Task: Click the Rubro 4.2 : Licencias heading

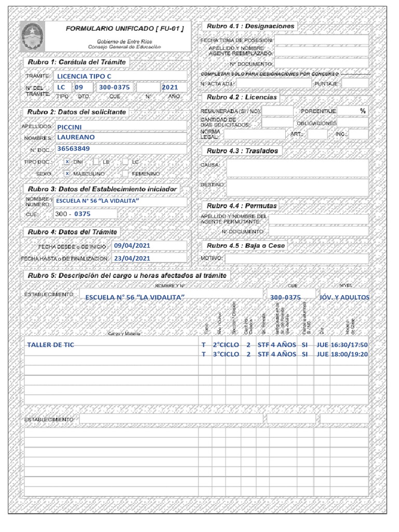Action: pos(242,97)
